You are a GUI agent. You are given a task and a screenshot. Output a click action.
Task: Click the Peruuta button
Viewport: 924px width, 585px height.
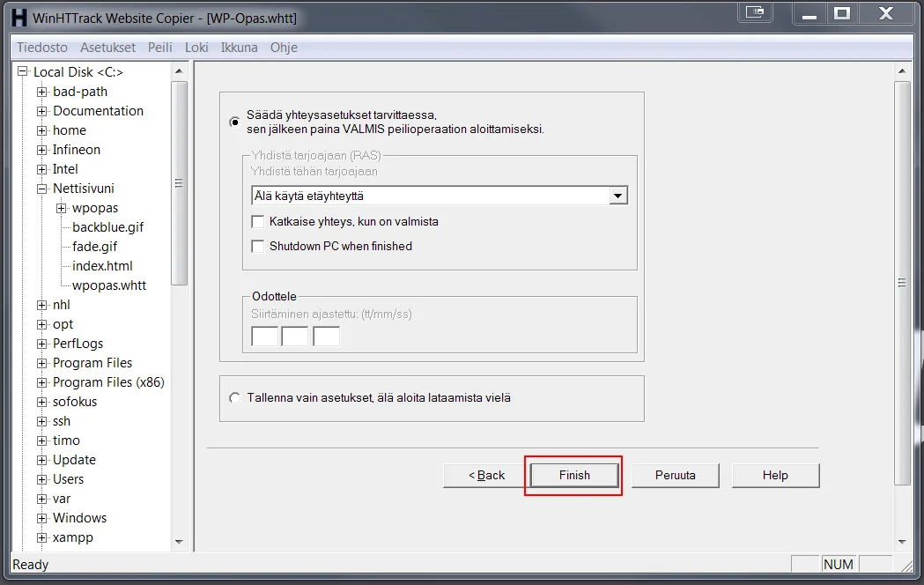[x=676, y=476]
